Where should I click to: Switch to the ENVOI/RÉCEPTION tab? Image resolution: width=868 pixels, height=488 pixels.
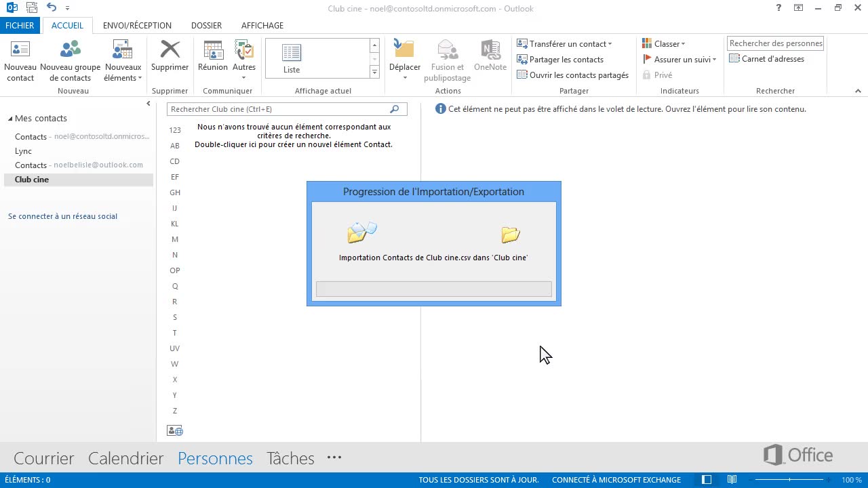(137, 25)
